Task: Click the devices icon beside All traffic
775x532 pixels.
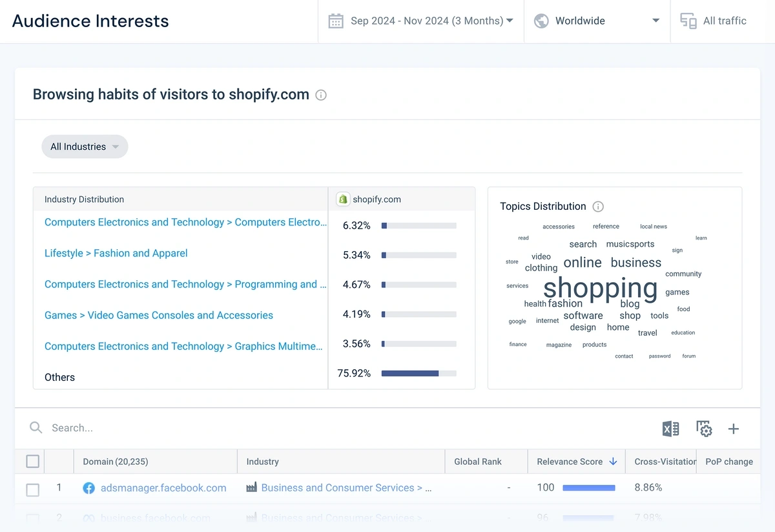Action: [x=688, y=21]
